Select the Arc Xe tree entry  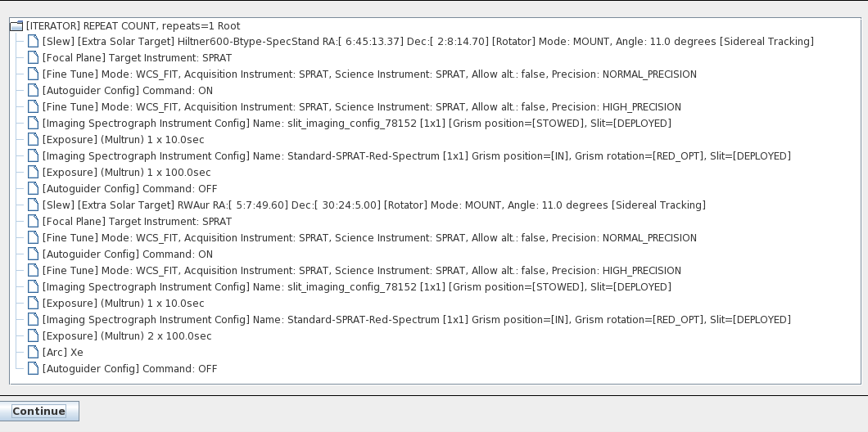pos(62,353)
